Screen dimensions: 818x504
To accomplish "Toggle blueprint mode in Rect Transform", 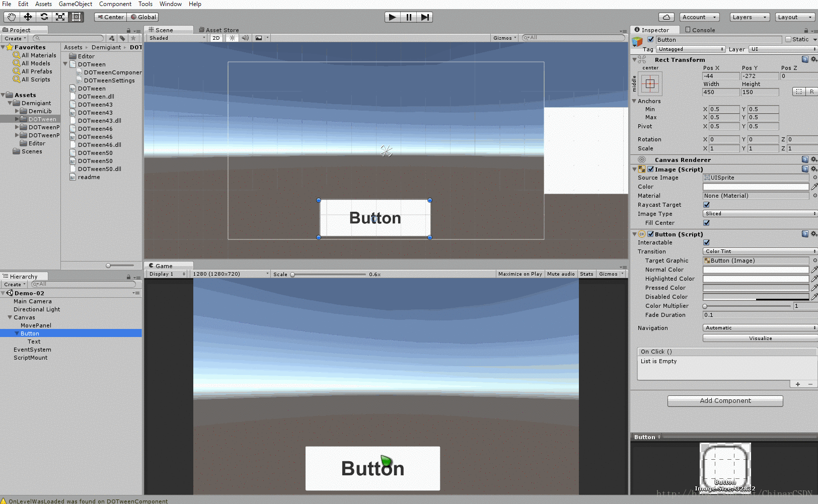I will (x=799, y=92).
